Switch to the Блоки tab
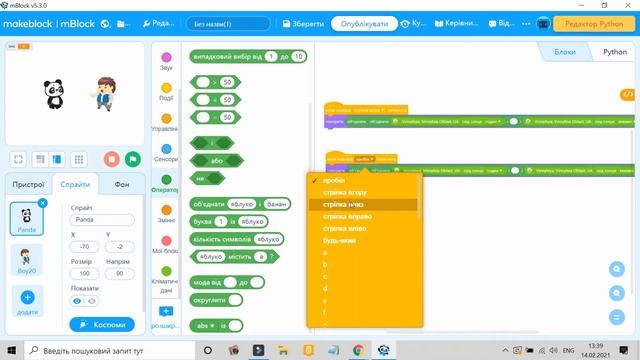 (x=565, y=52)
